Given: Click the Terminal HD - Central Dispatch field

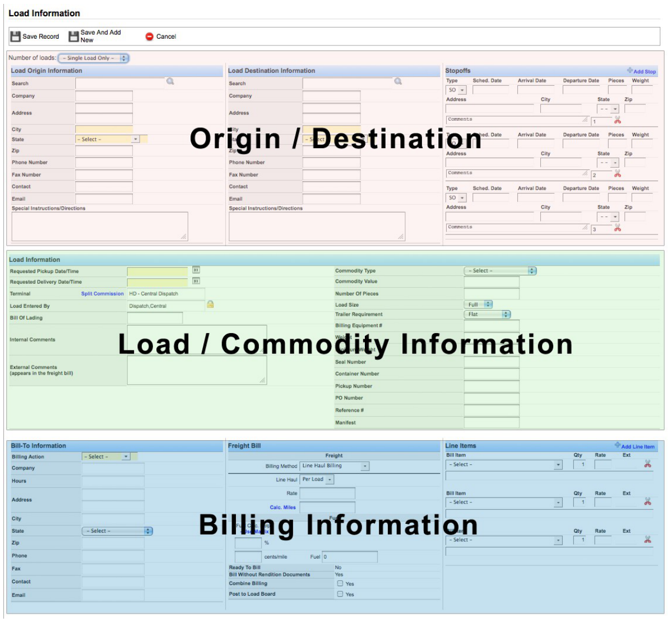Looking at the screenshot, I should (x=166, y=294).
